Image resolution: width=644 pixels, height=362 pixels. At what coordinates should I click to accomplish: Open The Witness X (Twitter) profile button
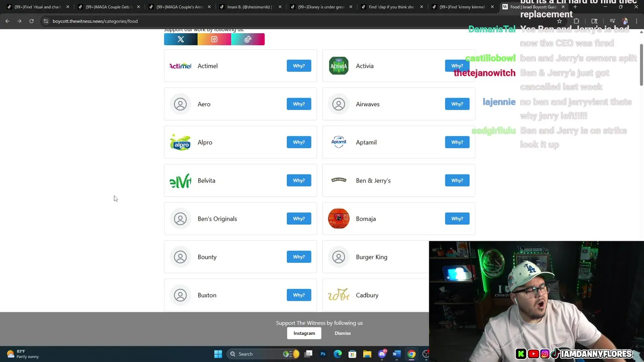[181, 39]
